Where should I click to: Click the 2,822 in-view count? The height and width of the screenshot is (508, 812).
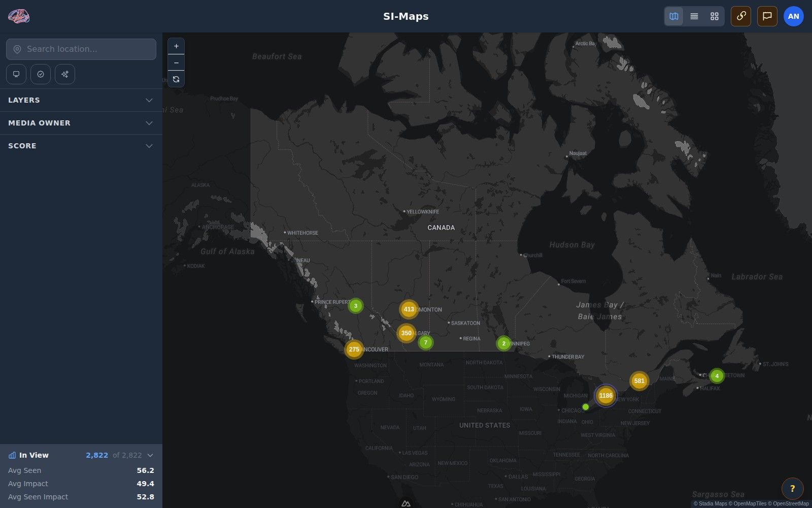(97, 455)
